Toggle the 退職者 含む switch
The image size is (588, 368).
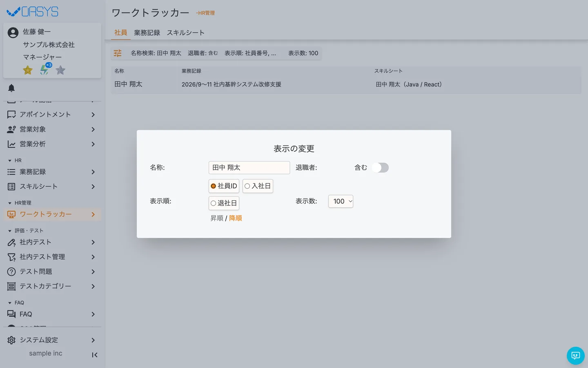click(380, 168)
